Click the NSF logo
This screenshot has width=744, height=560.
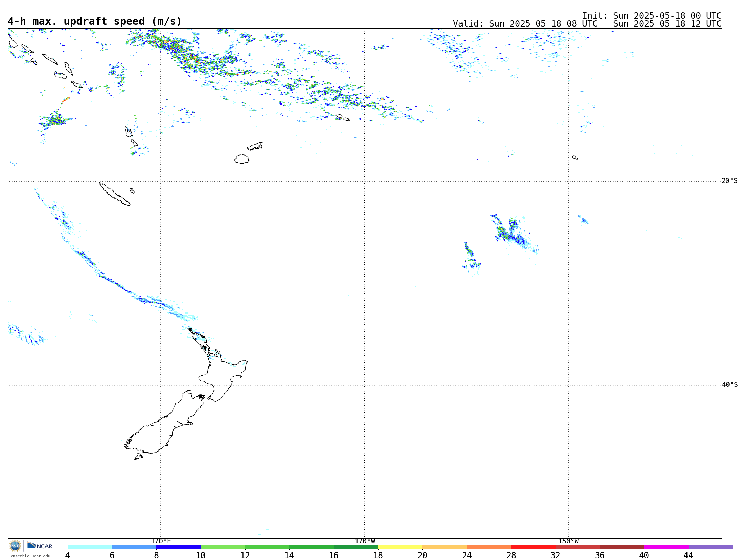(x=15, y=546)
